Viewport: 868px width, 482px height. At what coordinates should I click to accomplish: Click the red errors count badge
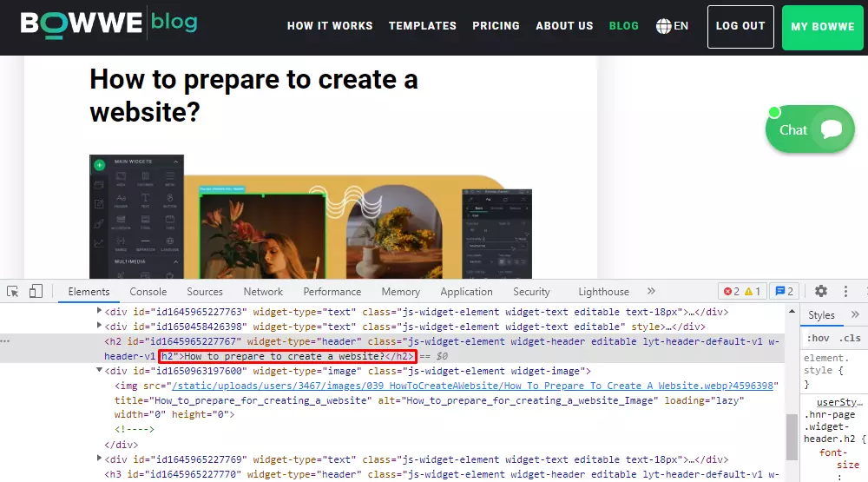click(x=731, y=292)
